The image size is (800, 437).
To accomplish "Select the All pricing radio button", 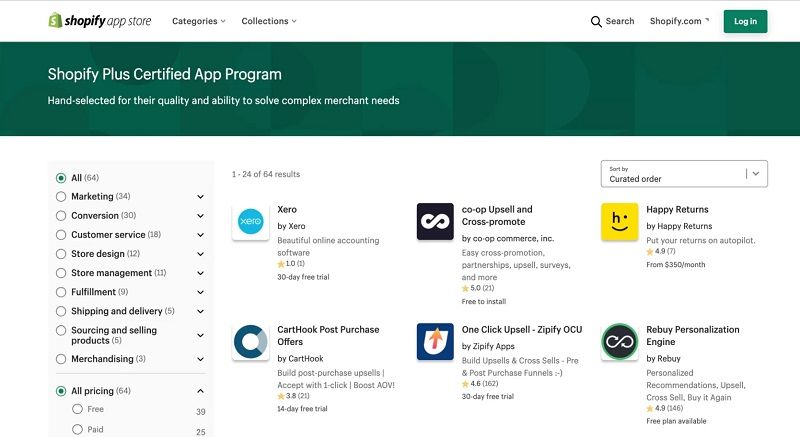I will coord(61,391).
